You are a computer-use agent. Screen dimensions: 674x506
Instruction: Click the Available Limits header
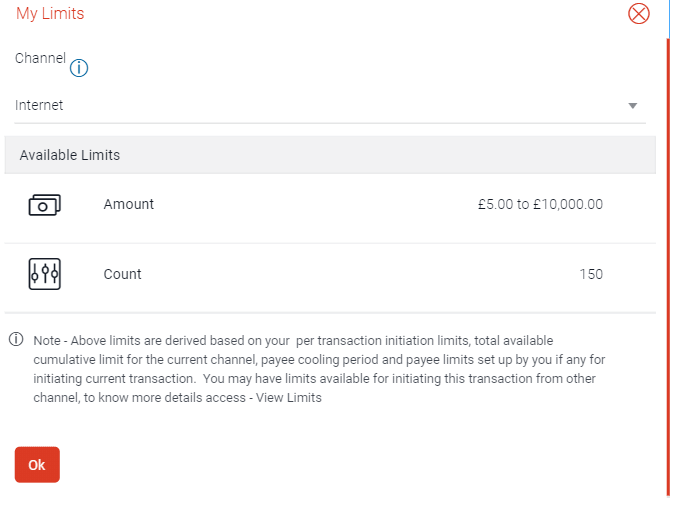[x=70, y=155]
